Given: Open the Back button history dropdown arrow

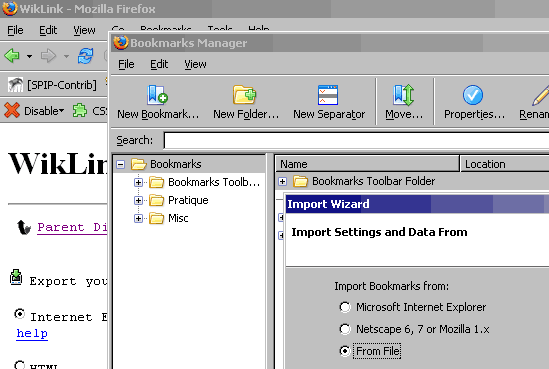Looking at the screenshot, I should click(29, 56).
